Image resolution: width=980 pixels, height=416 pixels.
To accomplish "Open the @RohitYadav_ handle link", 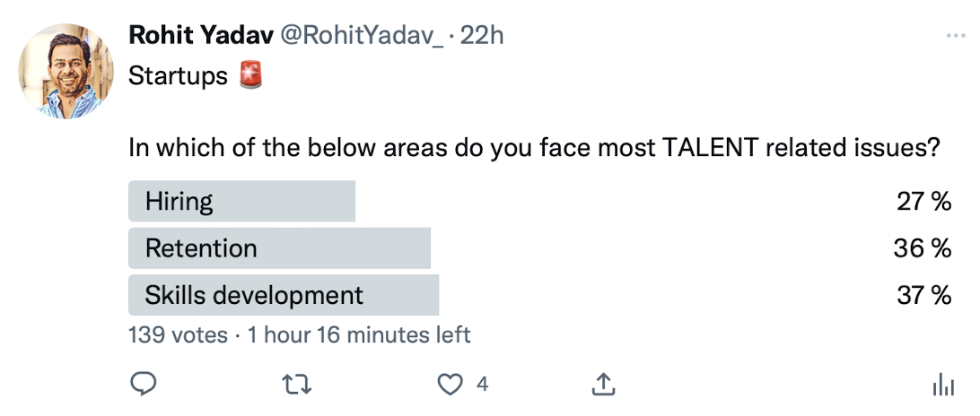I will [x=363, y=35].
